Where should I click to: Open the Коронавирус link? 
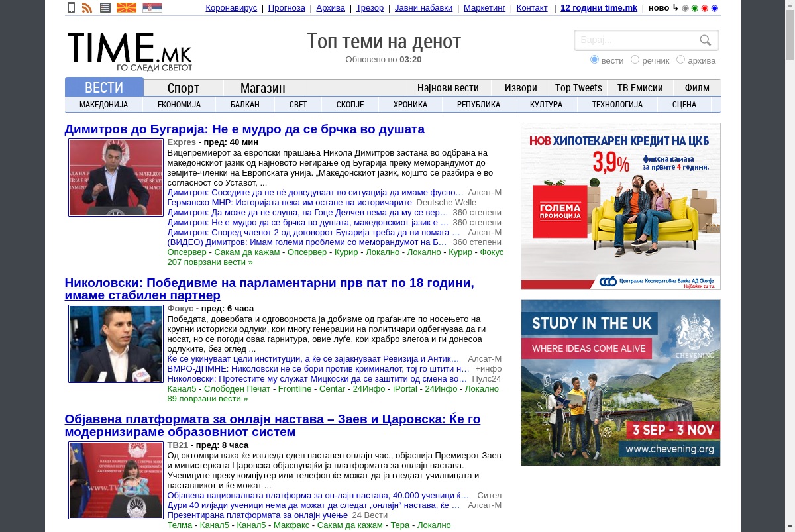point(231,8)
